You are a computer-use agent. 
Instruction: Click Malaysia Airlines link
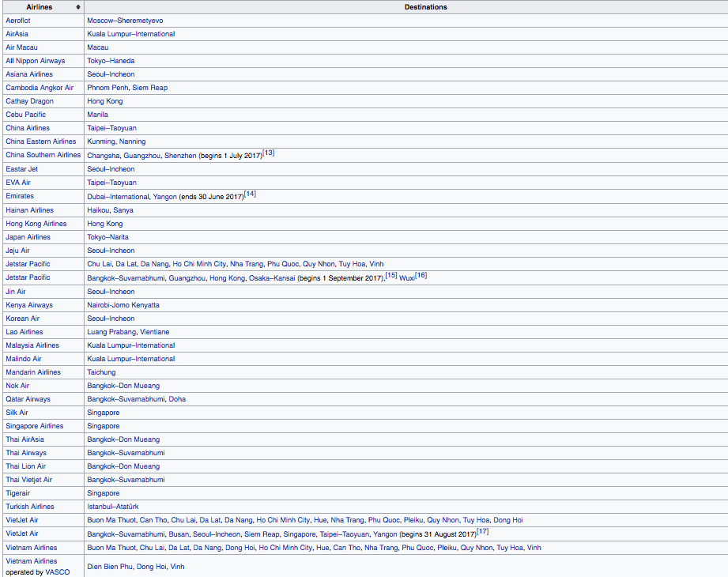(32, 346)
